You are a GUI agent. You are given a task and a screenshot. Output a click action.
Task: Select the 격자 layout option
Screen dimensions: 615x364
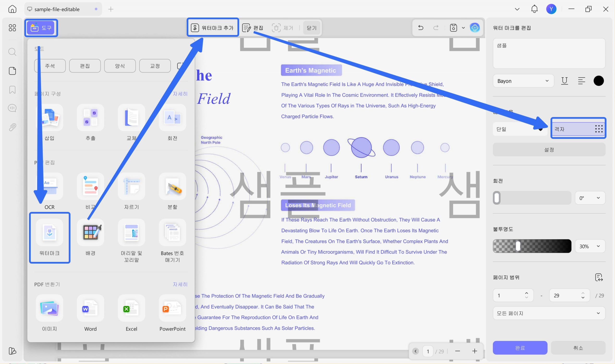[578, 129]
